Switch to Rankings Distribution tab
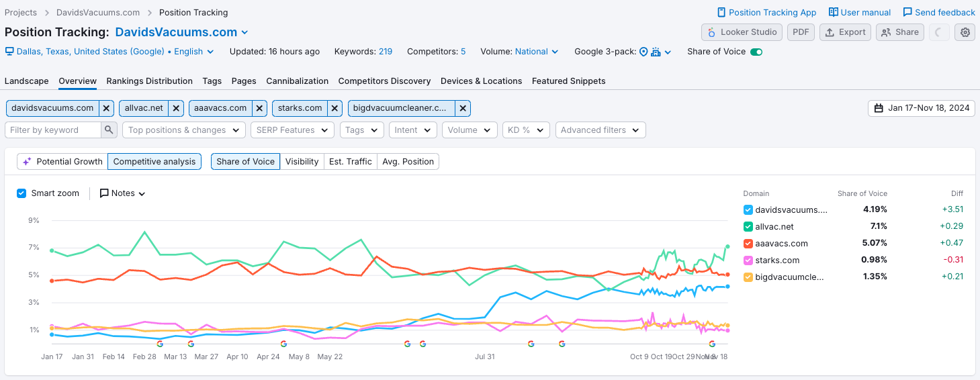This screenshot has height=380, width=980. click(x=149, y=81)
